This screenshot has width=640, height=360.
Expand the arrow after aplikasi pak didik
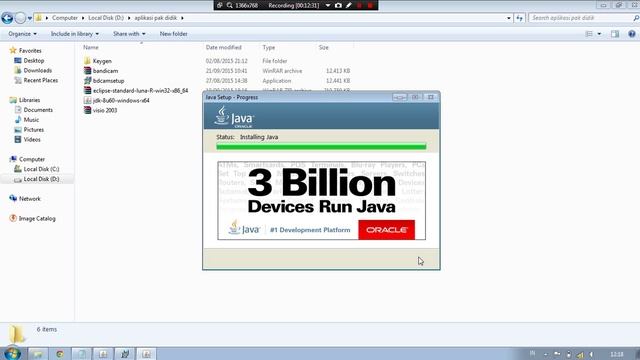(182, 18)
